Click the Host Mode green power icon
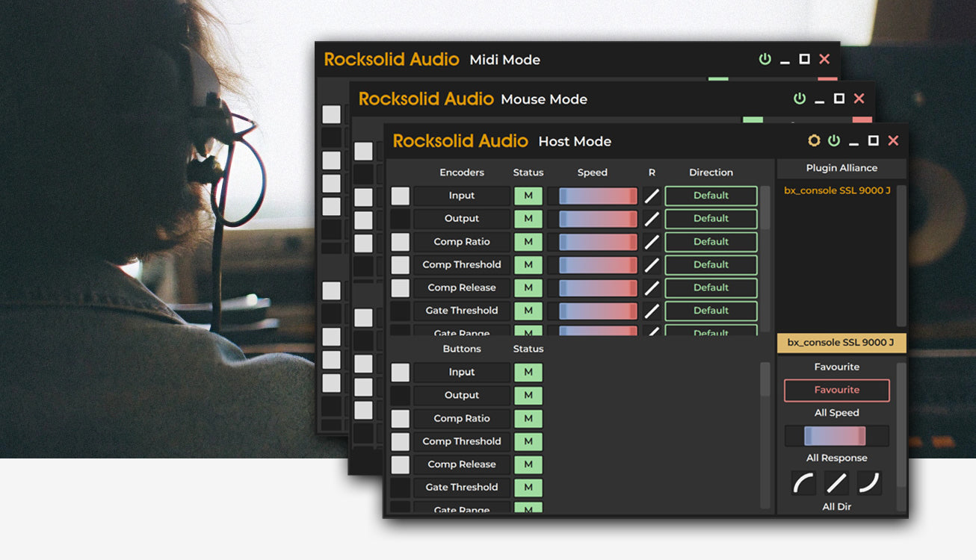The width and height of the screenshot is (976, 560). coord(834,140)
